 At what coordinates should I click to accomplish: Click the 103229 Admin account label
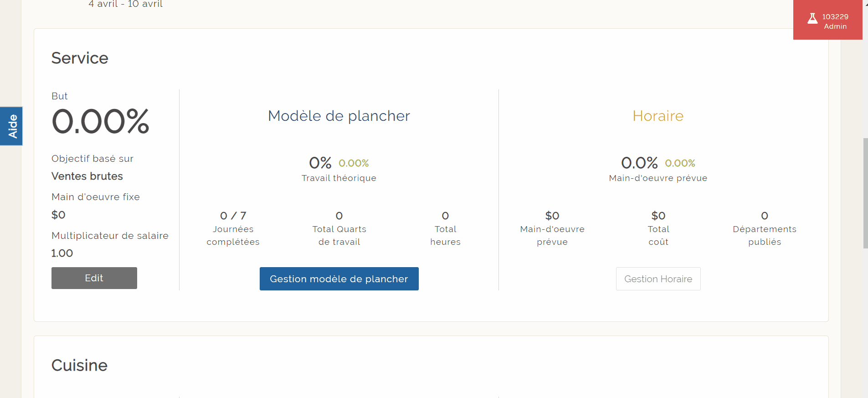pos(835,21)
